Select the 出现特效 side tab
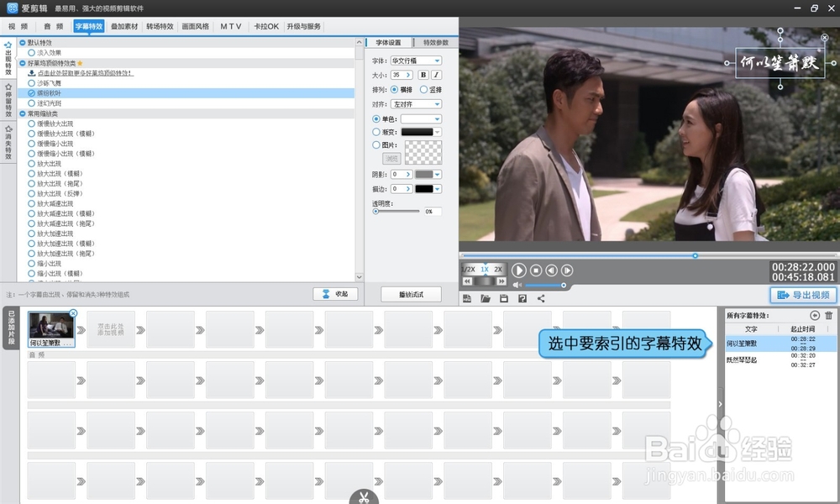This screenshot has width=840, height=504. click(8, 59)
